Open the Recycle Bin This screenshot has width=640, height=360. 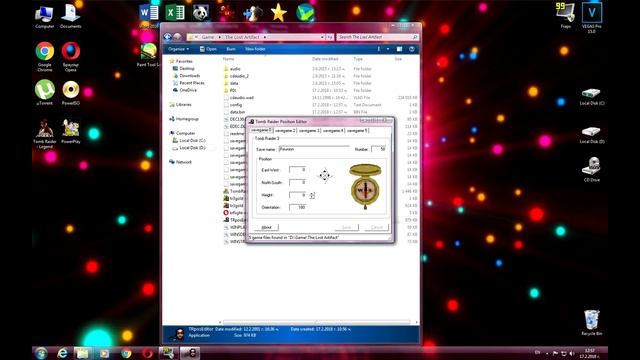click(591, 322)
